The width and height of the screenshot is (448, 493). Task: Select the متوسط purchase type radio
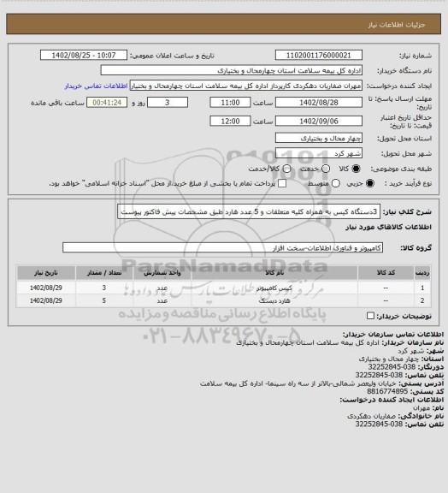pyautogui.click(x=335, y=183)
